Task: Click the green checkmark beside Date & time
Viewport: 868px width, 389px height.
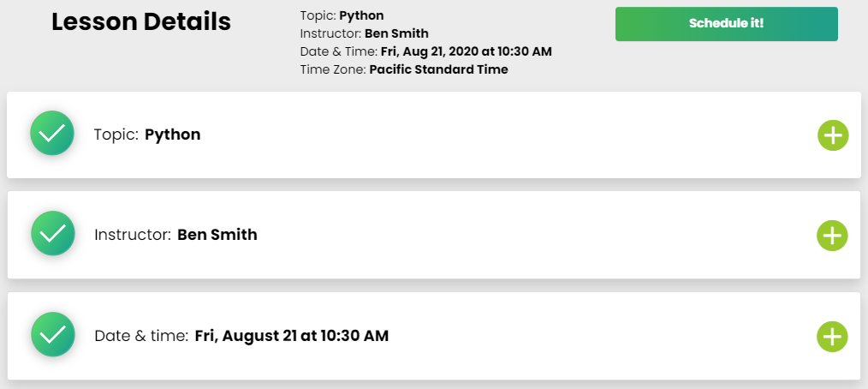Action: 52,334
